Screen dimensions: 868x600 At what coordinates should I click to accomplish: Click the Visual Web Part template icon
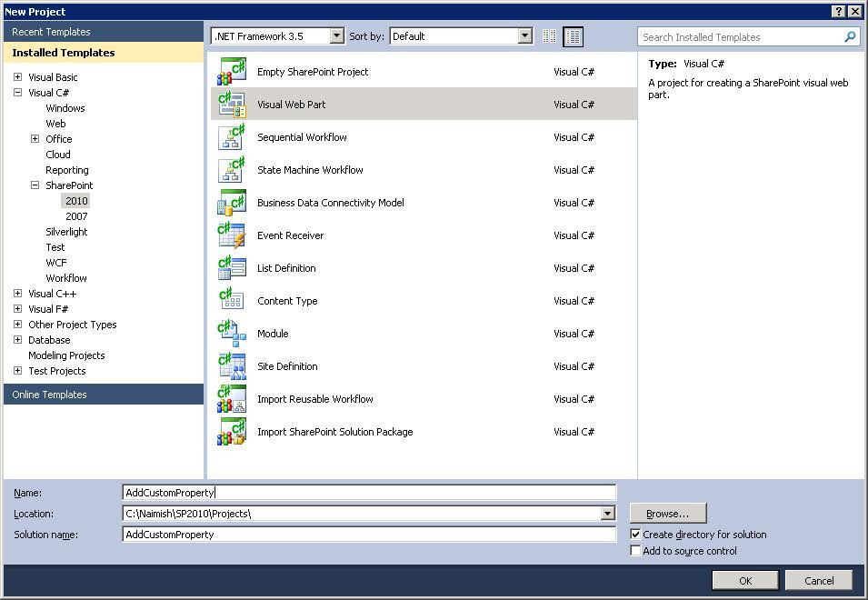[232, 104]
